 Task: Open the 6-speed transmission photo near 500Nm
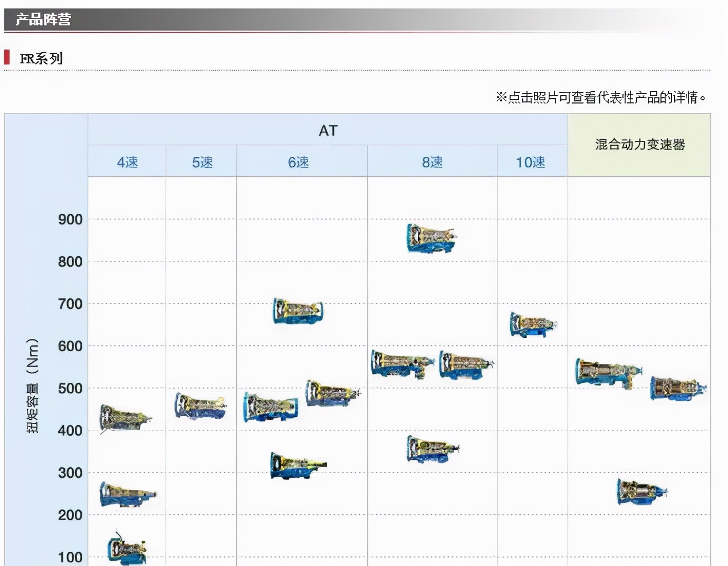(x=332, y=392)
